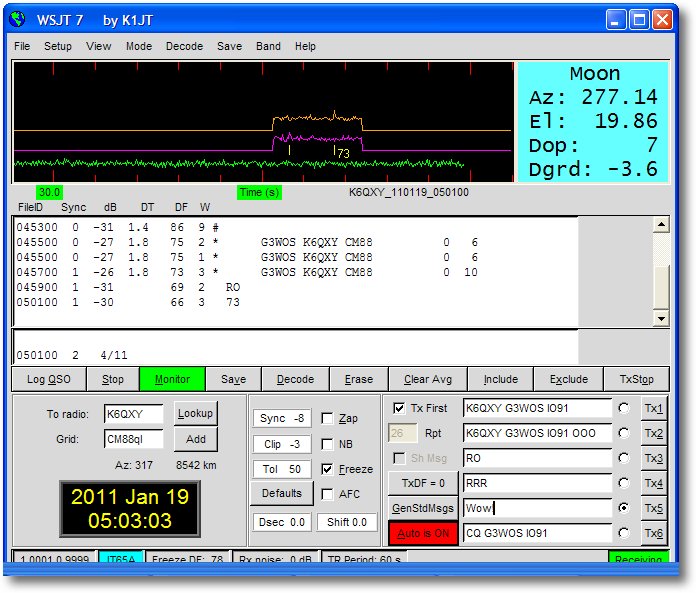This screenshot has width=696, height=593.
Task: Open the Setup menu
Action: 58,46
